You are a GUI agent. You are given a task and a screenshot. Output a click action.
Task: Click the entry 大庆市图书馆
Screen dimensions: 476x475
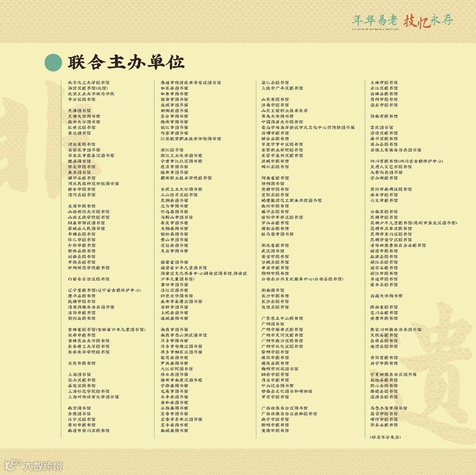[82, 363]
